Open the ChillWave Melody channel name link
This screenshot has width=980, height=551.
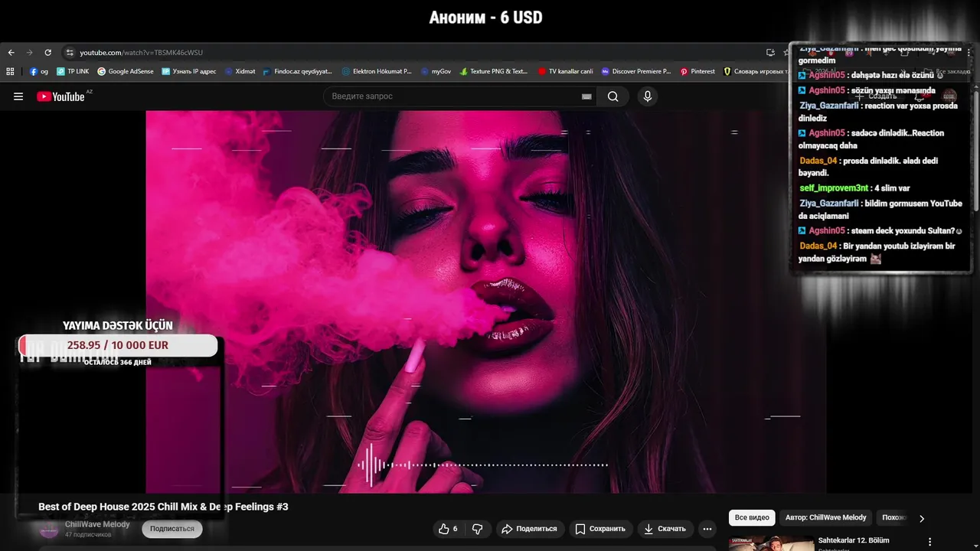pos(97,524)
